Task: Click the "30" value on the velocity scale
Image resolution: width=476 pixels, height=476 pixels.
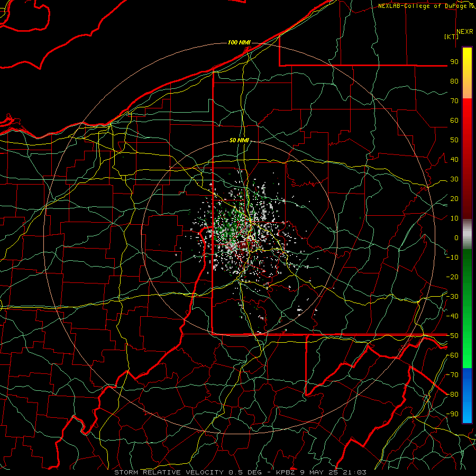Action: pyautogui.click(x=454, y=179)
